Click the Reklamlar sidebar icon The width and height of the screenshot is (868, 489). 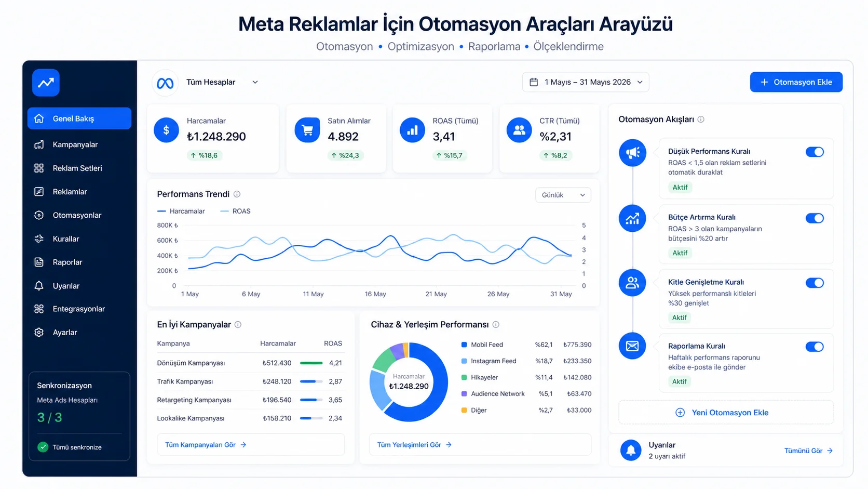39,191
